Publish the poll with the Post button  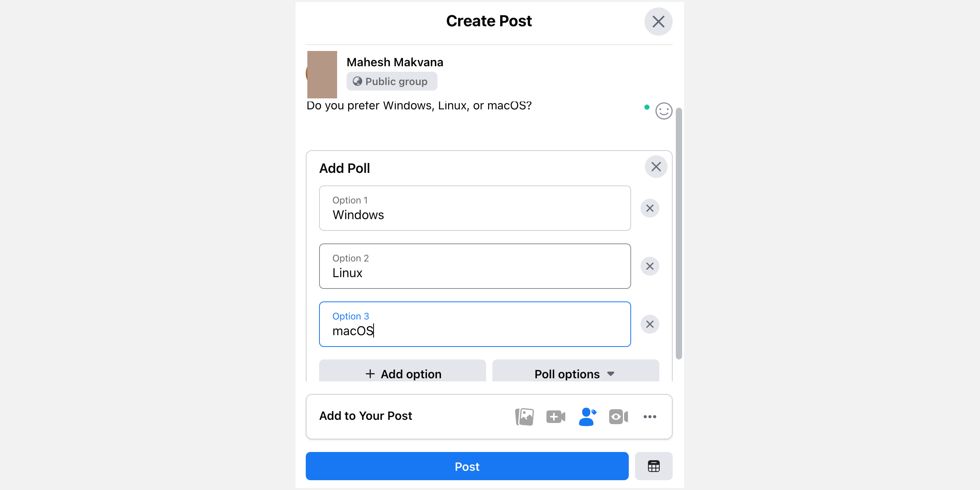pos(466,466)
